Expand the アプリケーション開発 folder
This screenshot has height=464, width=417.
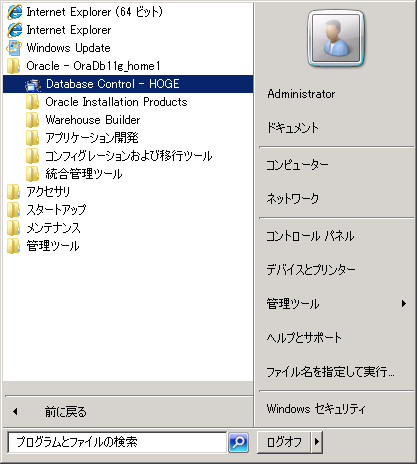coord(128,138)
